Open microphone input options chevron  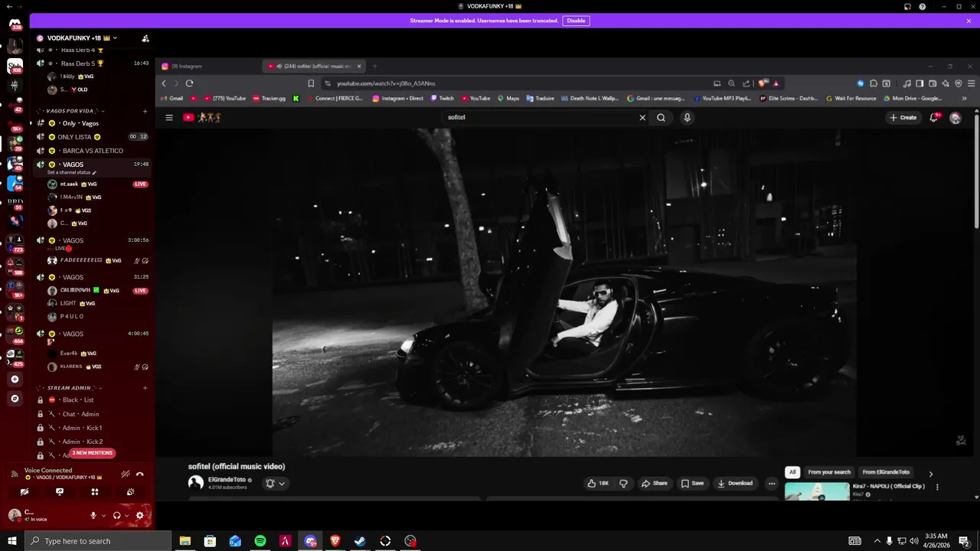click(x=103, y=516)
